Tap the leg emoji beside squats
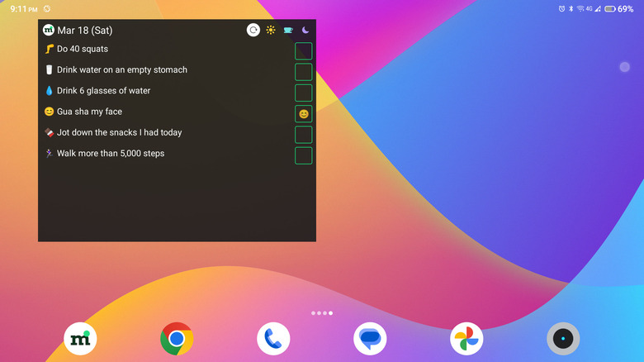The height and width of the screenshot is (362, 644). click(50, 49)
